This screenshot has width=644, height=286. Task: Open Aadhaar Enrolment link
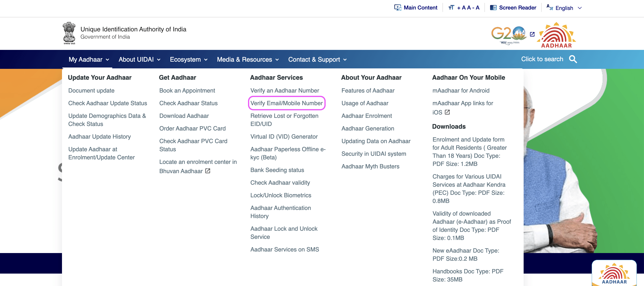(x=367, y=116)
